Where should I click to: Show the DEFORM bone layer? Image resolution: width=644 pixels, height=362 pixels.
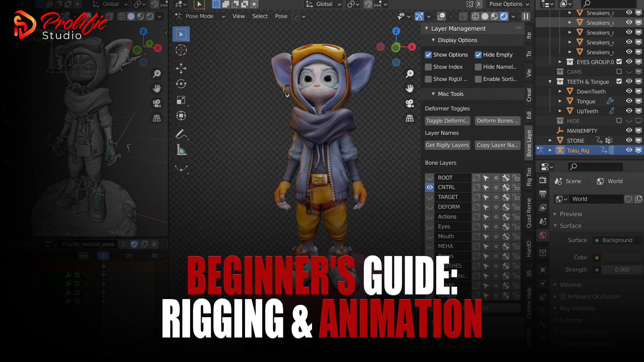(x=430, y=207)
